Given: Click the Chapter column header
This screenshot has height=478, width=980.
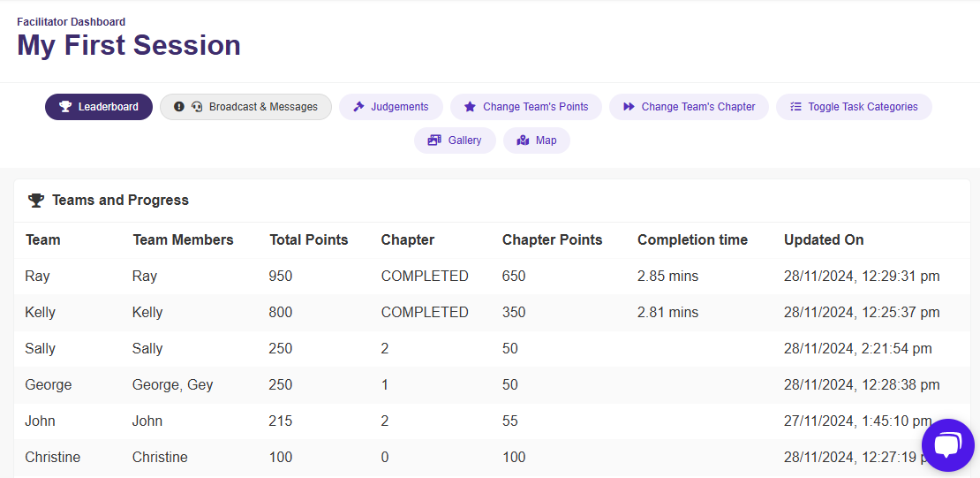Looking at the screenshot, I should tap(408, 239).
